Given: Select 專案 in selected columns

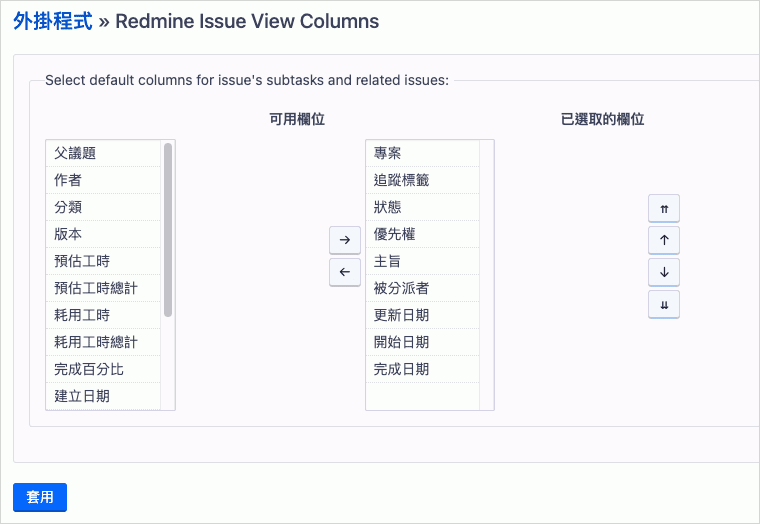Looking at the screenshot, I should [422, 153].
